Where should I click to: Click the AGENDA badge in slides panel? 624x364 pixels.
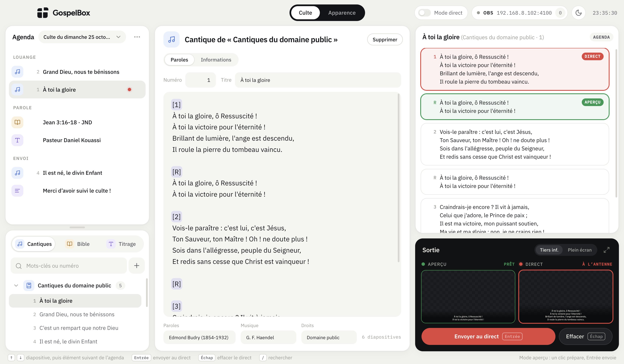(601, 37)
